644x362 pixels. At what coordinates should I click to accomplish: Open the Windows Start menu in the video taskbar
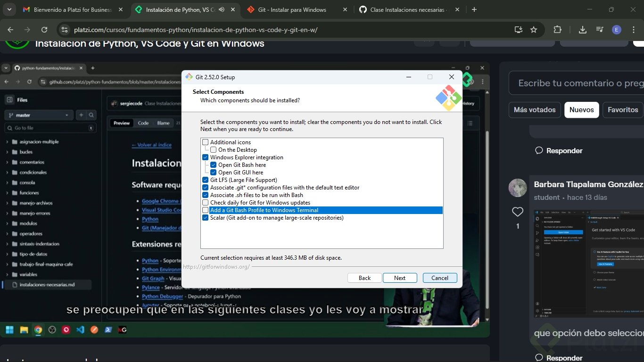click(x=9, y=330)
